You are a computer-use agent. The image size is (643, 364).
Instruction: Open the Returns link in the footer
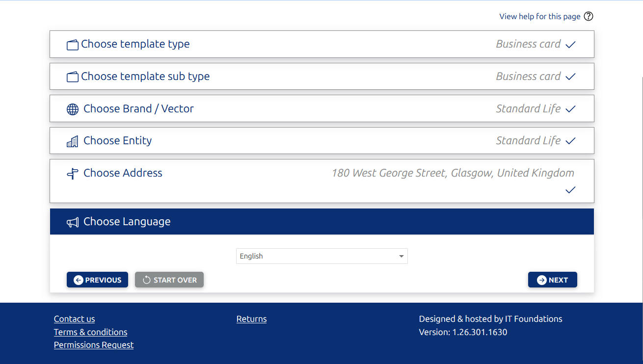tap(251, 319)
